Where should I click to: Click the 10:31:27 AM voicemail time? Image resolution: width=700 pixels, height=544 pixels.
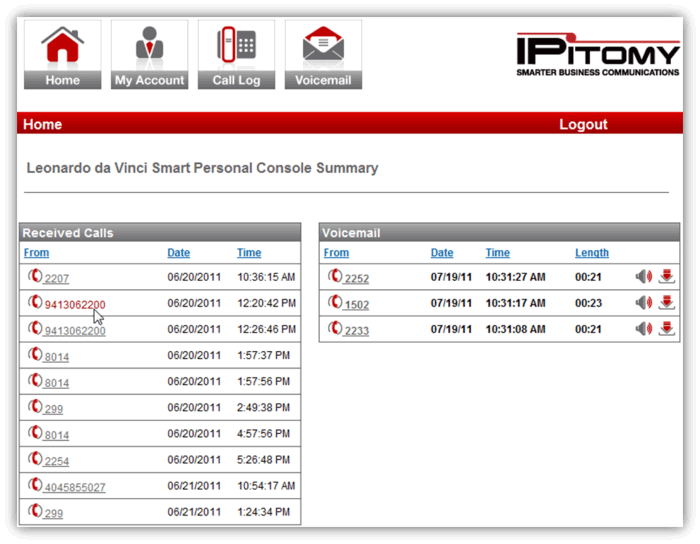(x=516, y=277)
